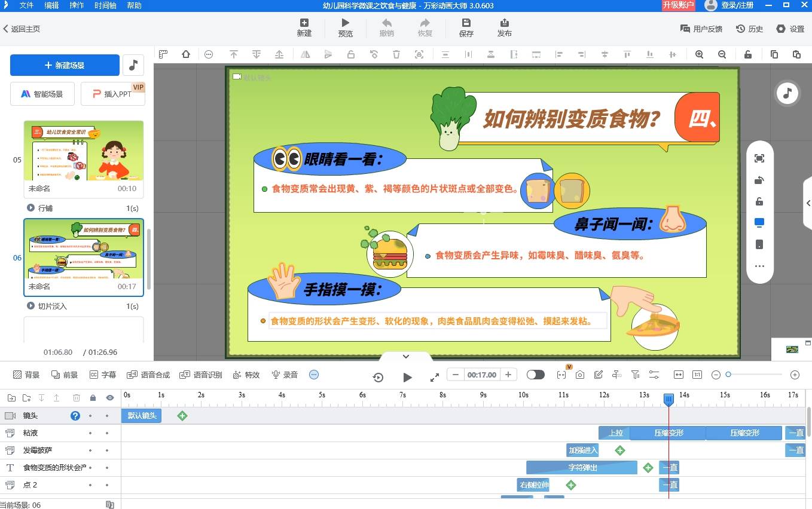Expand the right side panel arrow
Image resolution: width=812 pixels, height=509 pixels.
point(808,203)
